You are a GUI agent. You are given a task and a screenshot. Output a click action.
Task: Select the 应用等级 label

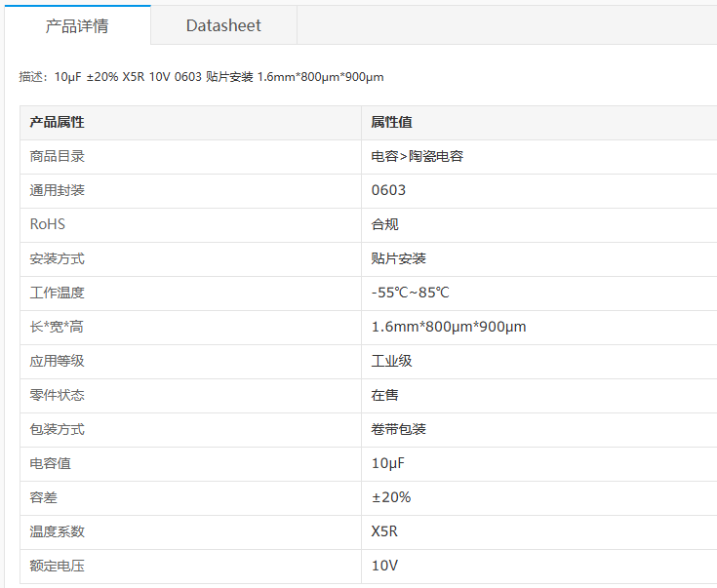(x=58, y=361)
